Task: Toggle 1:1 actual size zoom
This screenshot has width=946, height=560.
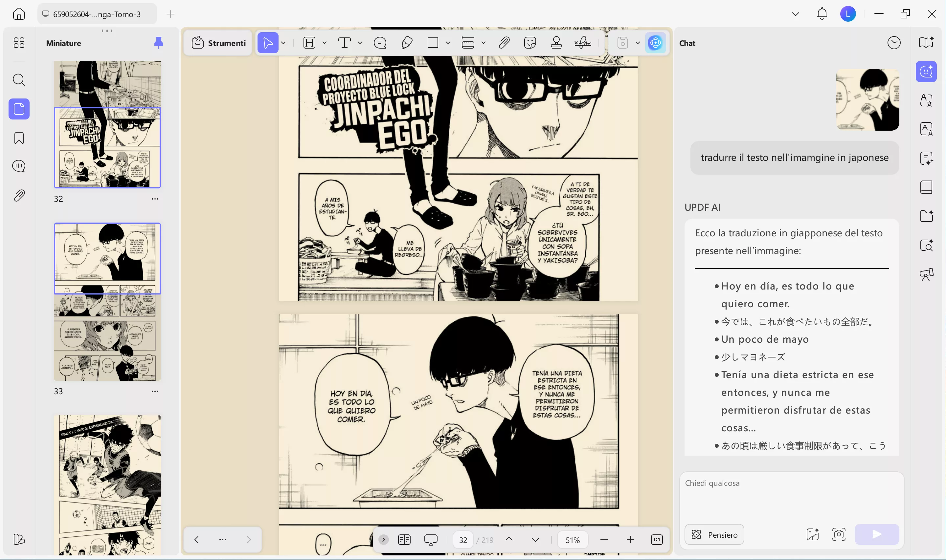Action: point(657,540)
